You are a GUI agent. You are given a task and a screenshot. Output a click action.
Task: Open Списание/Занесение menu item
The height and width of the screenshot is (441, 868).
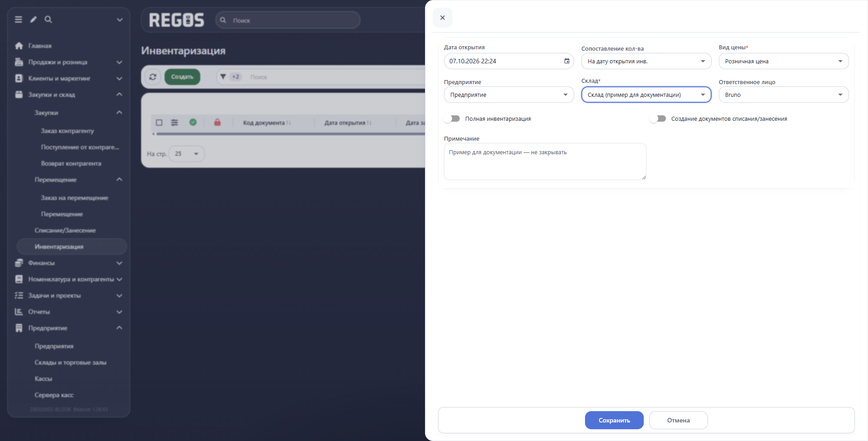65,230
